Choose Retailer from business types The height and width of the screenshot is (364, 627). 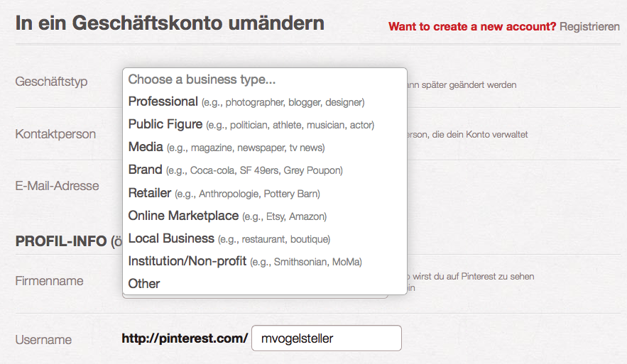click(x=265, y=194)
